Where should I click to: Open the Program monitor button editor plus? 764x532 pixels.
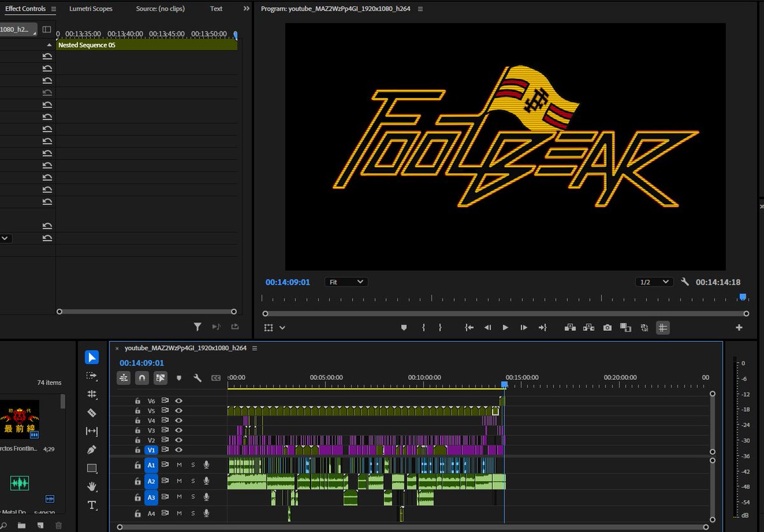coord(739,328)
